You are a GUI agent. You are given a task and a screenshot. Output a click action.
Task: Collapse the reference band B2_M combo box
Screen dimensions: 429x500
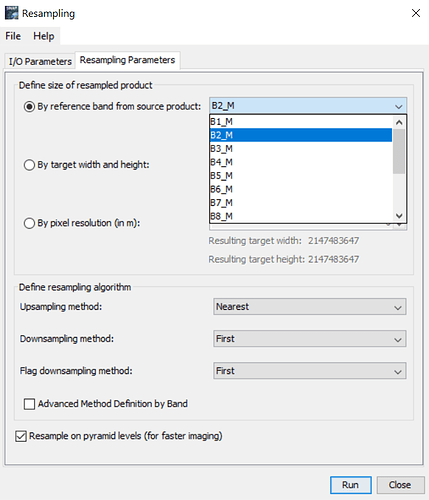308,106
